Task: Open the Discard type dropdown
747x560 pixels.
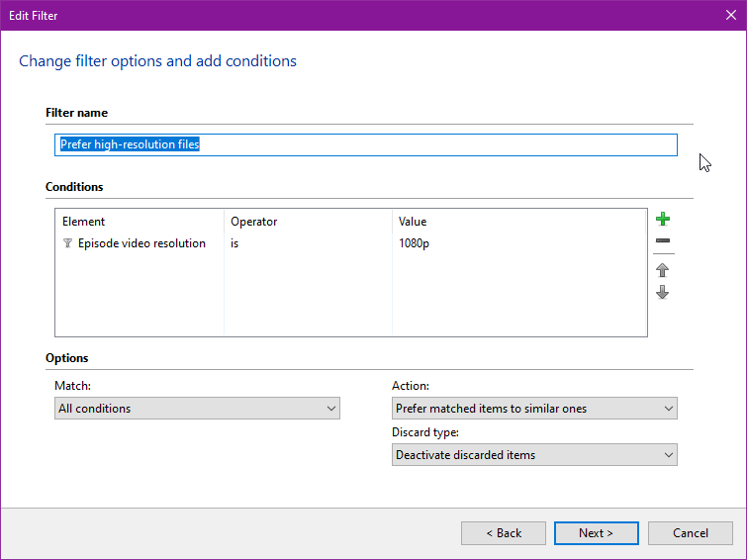Action: tap(534, 455)
